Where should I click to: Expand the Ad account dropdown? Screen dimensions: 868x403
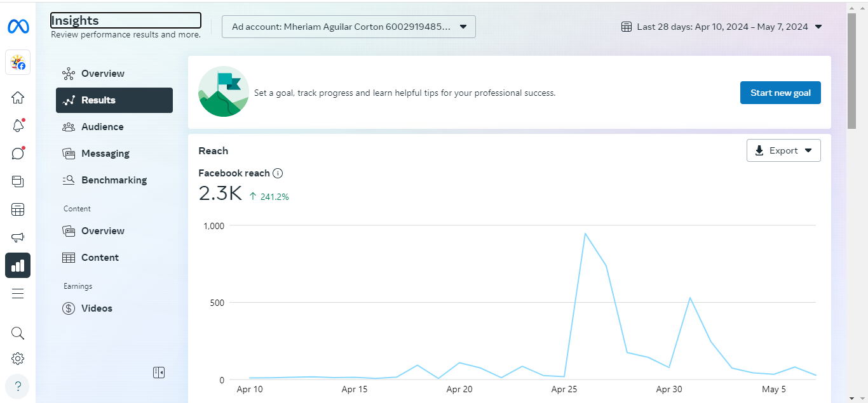pos(348,27)
